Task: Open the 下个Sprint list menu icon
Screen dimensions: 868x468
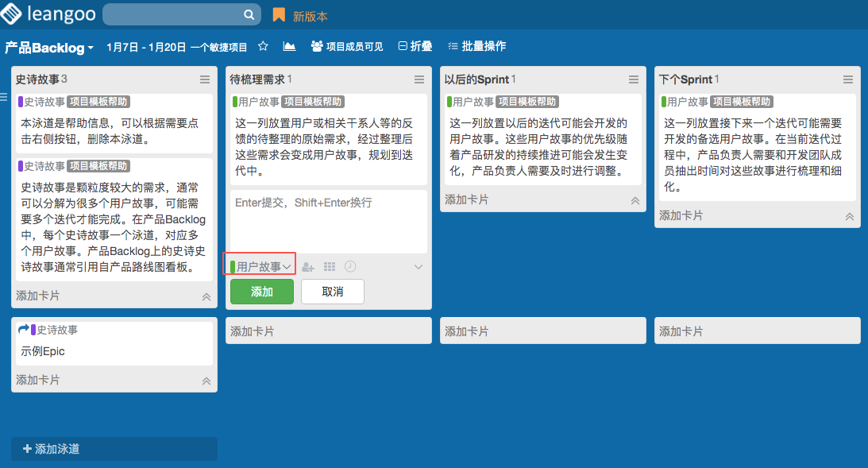Action: pyautogui.click(x=848, y=79)
